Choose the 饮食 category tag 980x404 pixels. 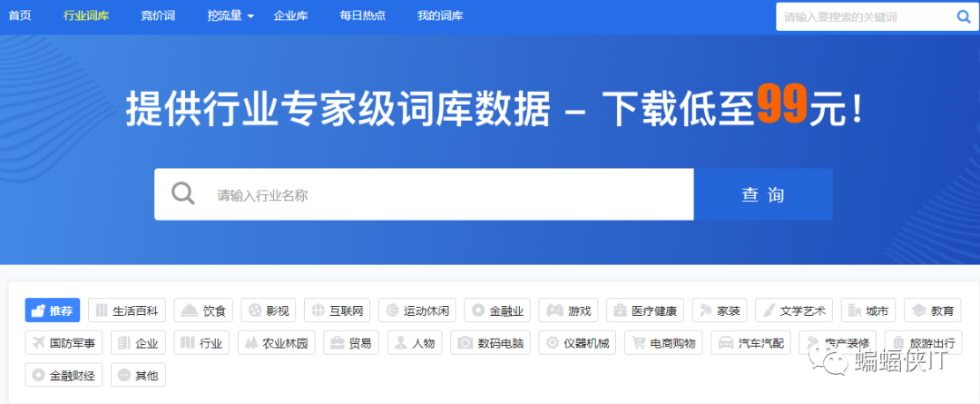point(203,310)
